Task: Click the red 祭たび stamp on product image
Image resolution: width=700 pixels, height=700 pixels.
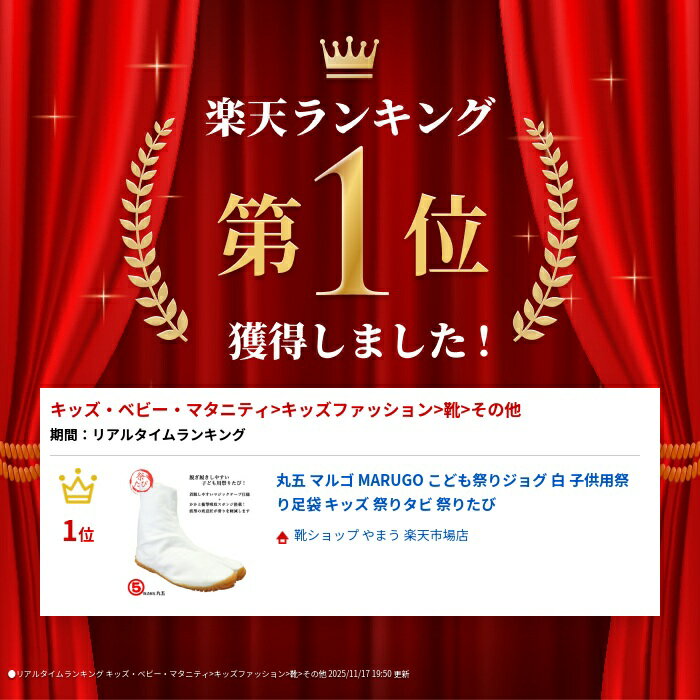Action: (141, 481)
